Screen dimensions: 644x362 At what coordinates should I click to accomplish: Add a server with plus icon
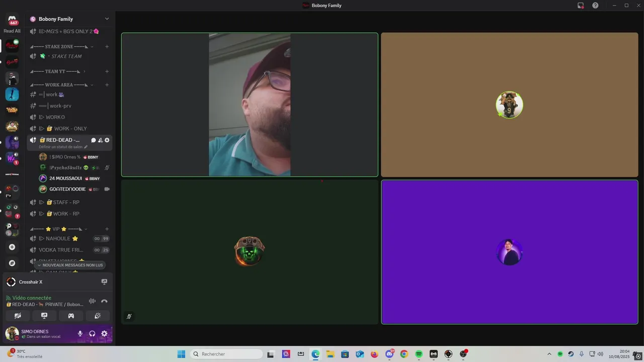[x=12, y=247]
